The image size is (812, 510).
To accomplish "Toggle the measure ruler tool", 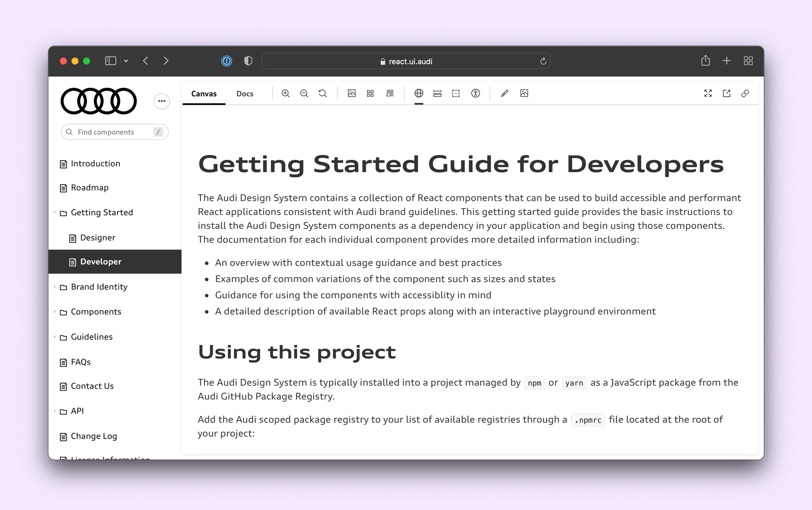I will pos(437,93).
